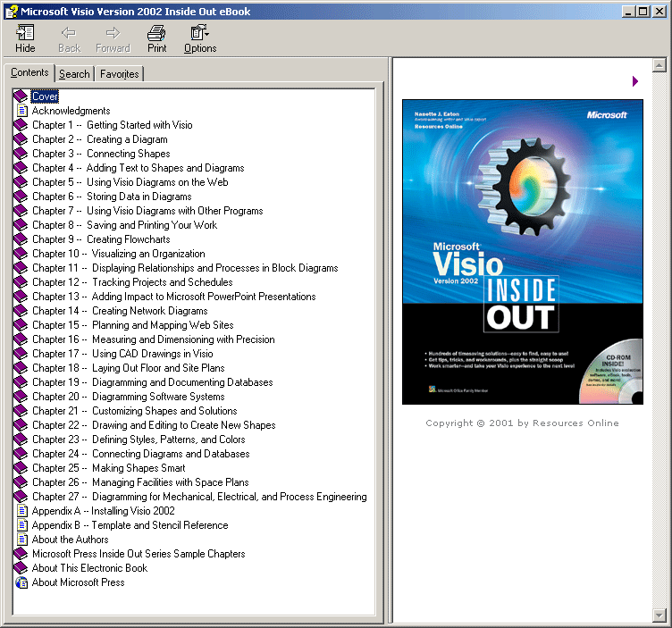Image resolution: width=672 pixels, height=628 pixels.
Task: Open the Acknowledgments topic
Action: point(71,111)
